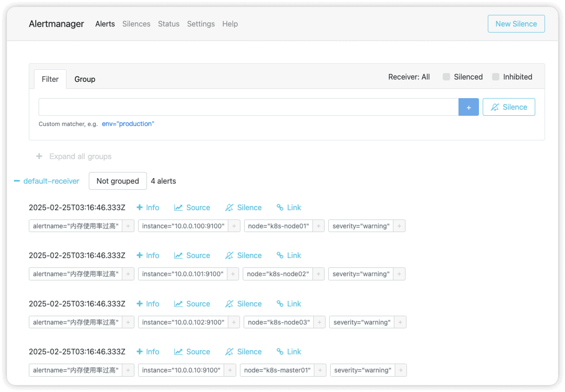Click plus beside alertname in k8s-node03 row
The width and height of the screenshot is (565, 392).
click(128, 322)
